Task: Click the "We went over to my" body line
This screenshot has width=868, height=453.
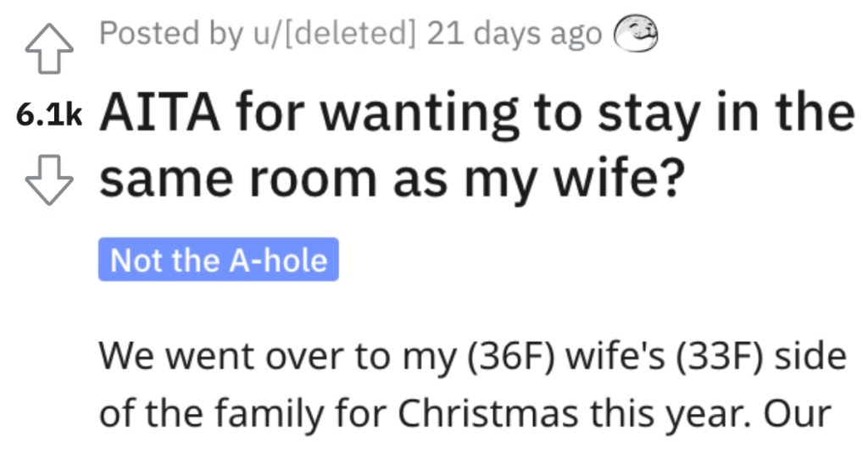Action: point(473,356)
